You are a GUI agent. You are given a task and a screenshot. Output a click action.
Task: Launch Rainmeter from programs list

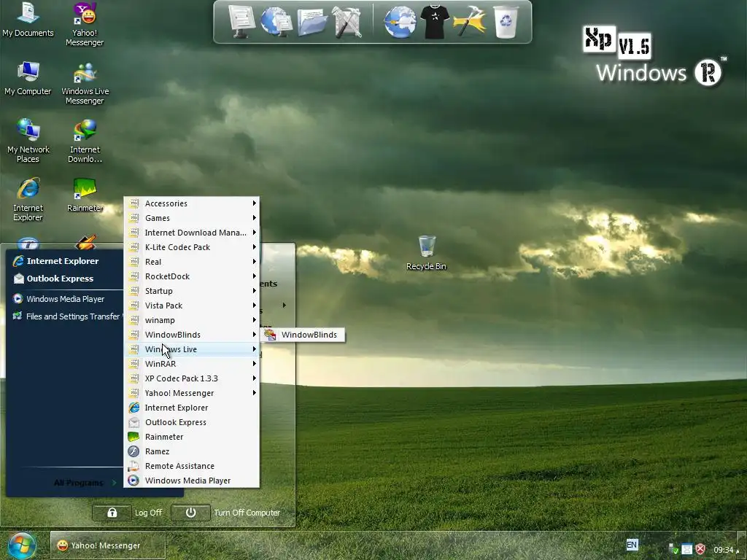pos(192,437)
